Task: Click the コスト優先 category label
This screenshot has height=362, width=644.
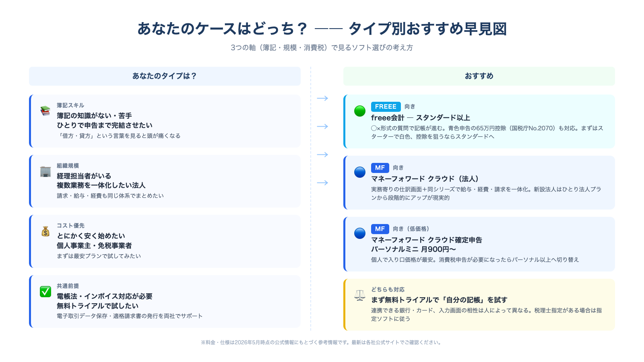Action: pyautogui.click(x=70, y=226)
